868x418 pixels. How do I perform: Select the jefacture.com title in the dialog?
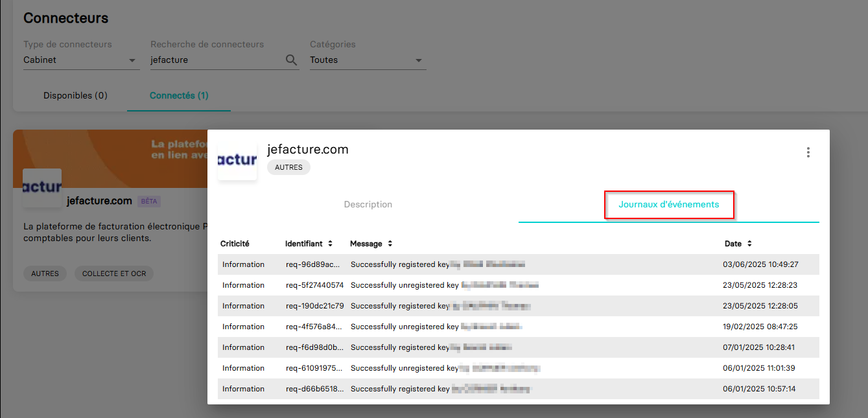coord(308,149)
